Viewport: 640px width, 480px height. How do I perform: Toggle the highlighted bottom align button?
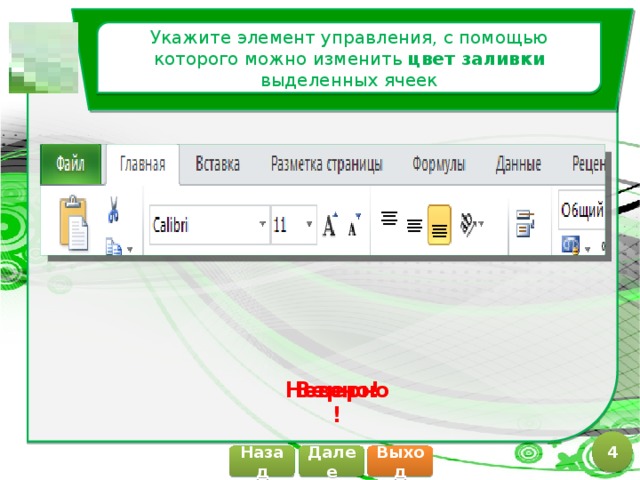click(x=439, y=225)
